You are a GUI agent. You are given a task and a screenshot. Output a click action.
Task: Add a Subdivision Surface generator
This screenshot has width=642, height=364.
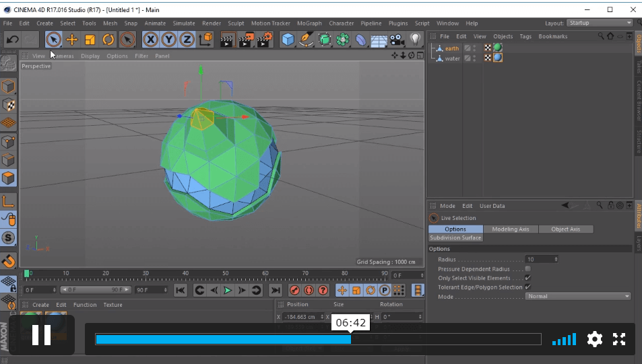324,40
